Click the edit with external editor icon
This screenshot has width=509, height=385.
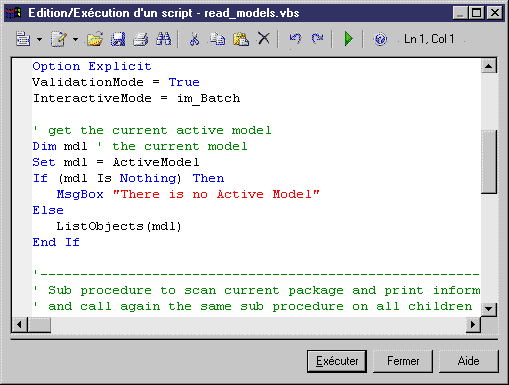pyautogui.click(x=59, y=39)
